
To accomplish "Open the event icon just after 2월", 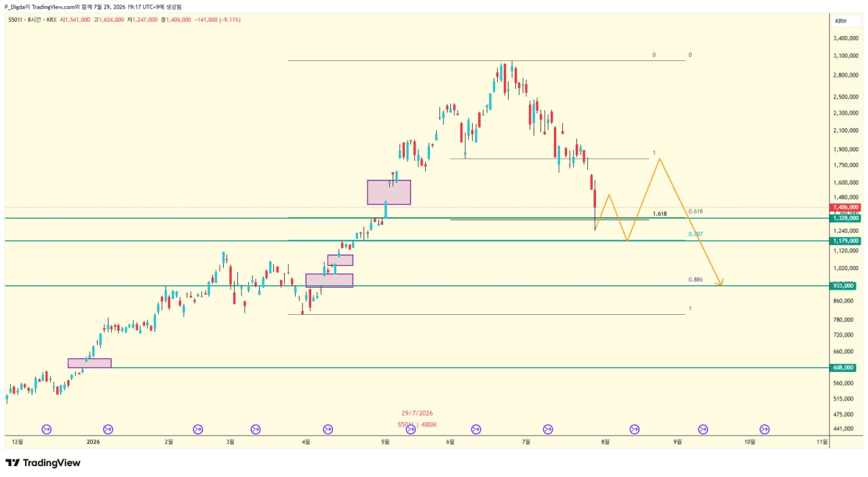I will coord(198,429).
